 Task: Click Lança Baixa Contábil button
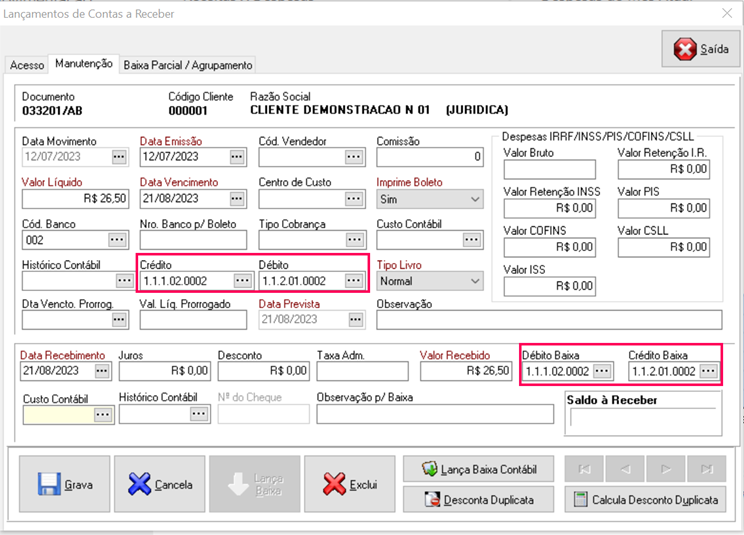pyautogui.click(x=479, y=468)
